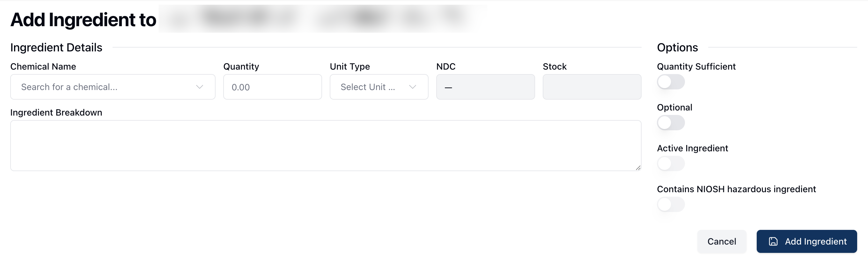Click the Options section heading
Viewport: 868px width, 265px height.
coord(677,48)
